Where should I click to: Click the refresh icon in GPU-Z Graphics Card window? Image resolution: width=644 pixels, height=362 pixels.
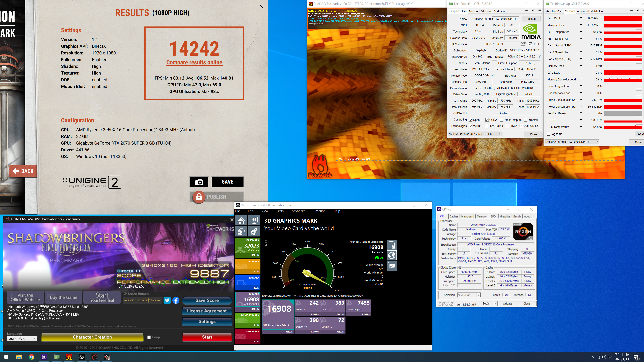point(533,11)
